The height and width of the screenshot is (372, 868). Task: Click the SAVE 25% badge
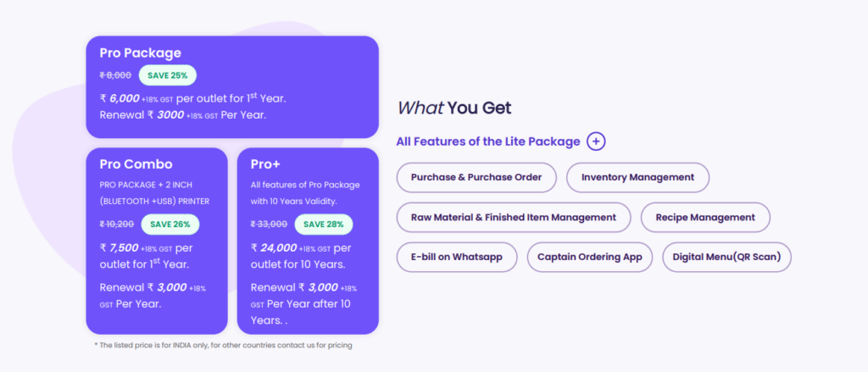pos(168,75)
